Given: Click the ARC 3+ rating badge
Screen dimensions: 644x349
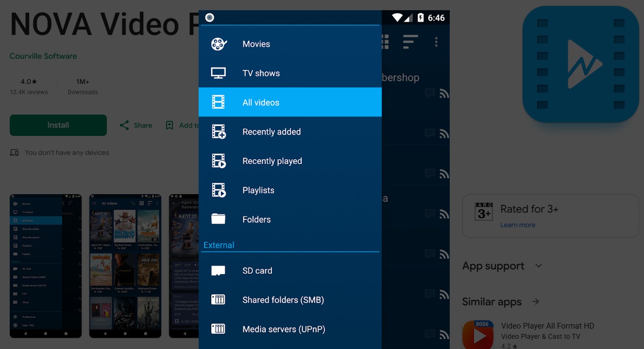Looking at the screenshot, I should pos(484,212).
